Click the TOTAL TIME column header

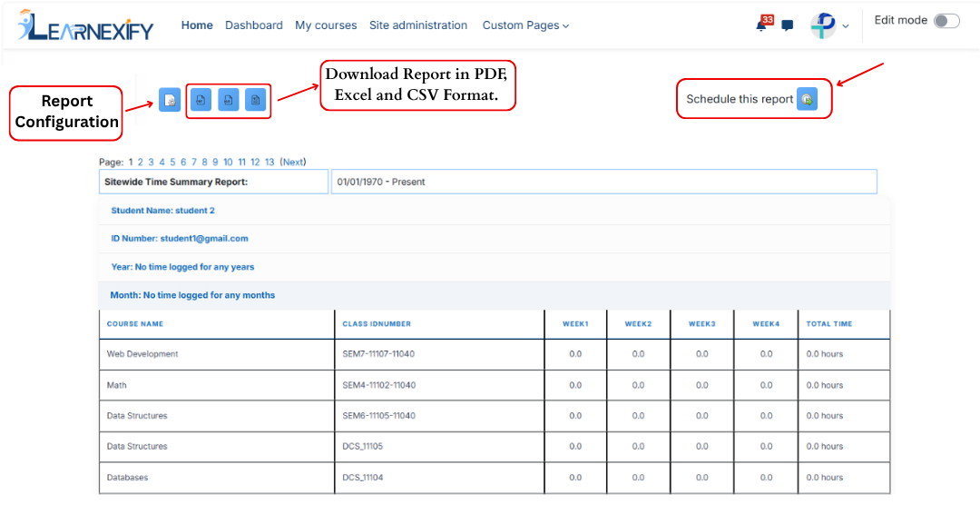pyautogui.click(x=829, y=324)
